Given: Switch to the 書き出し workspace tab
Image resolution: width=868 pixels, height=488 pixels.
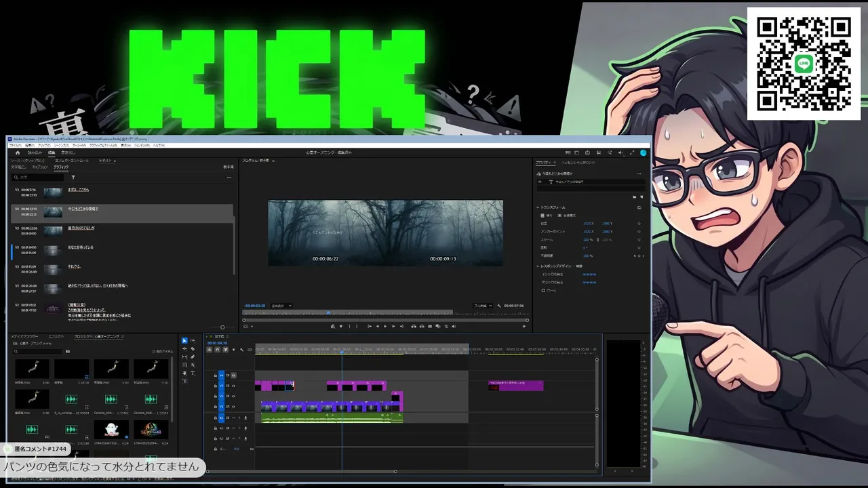Looking at the screenshot, I should [68, 152].
